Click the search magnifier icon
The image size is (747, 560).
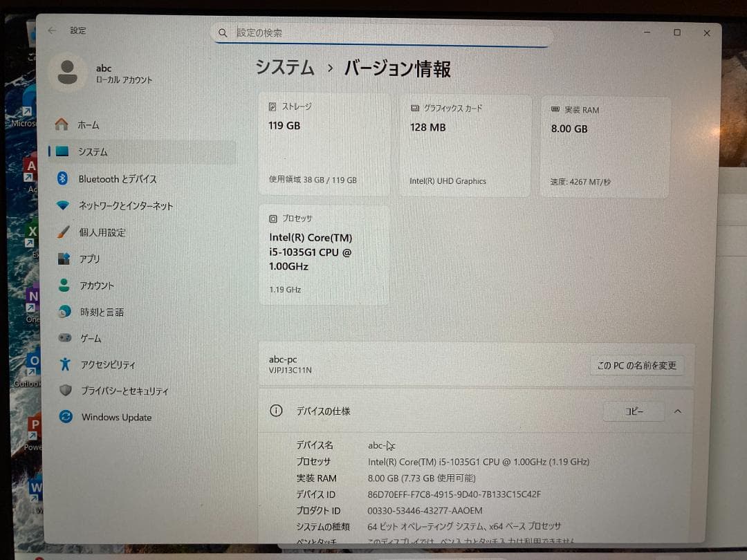pos(223,33)
